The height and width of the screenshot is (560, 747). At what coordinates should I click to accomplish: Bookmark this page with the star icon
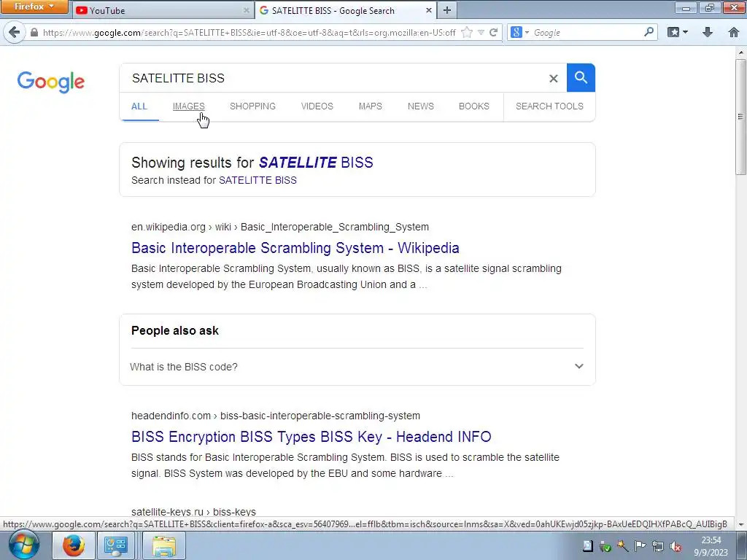click(467, 32)
